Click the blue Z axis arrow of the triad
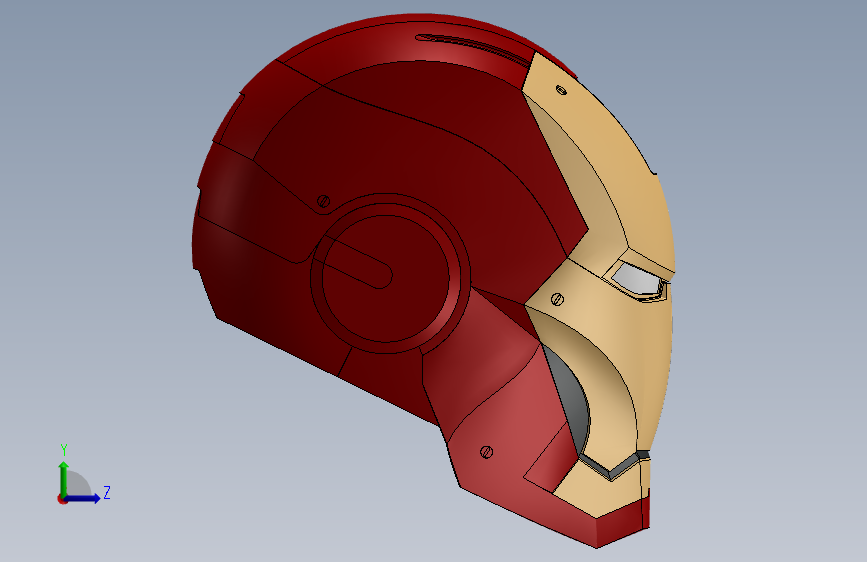Viewport: 867px width, 562px height. point(84,498)
